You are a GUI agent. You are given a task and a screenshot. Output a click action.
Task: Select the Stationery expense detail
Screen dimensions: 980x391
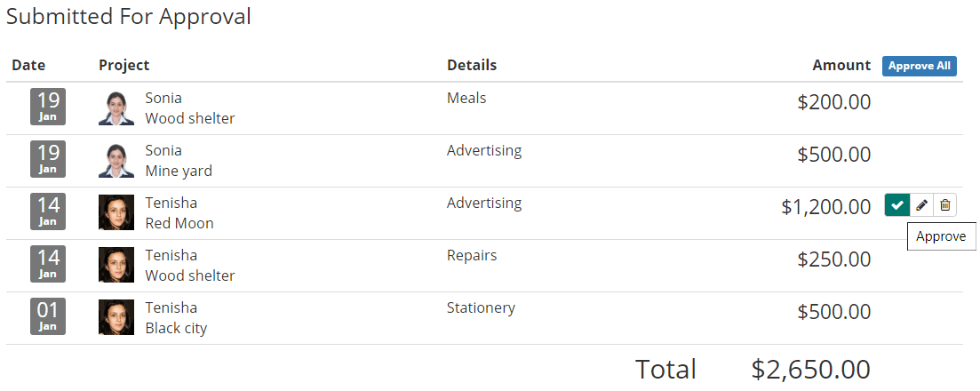(482, 307)
